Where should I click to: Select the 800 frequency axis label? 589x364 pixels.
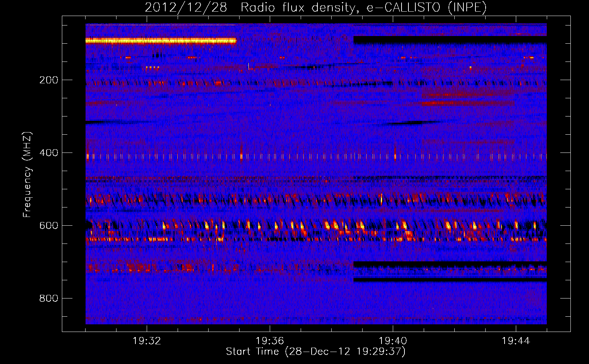point(49,298)
